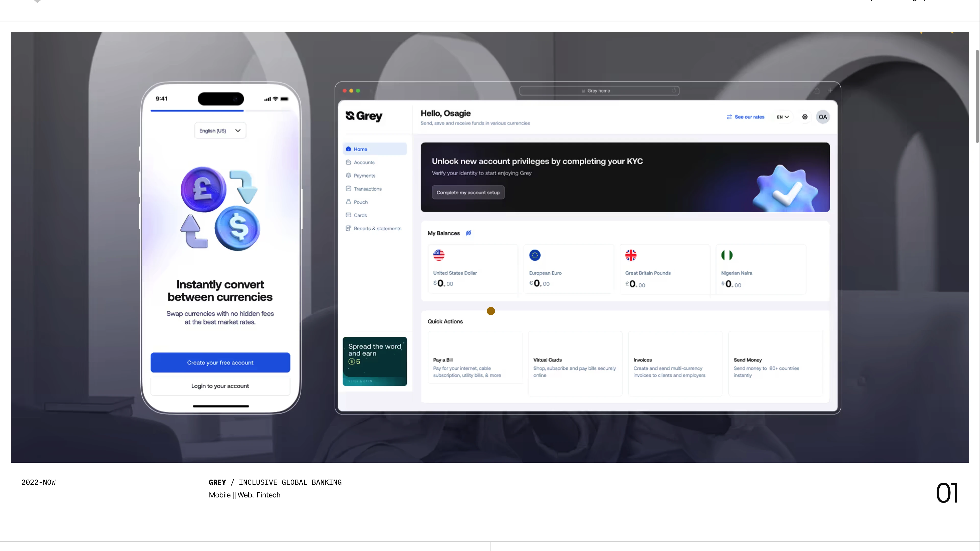Screen dimensions: 980x551
Task: Click the Payments stack icon
Action: 348,175
